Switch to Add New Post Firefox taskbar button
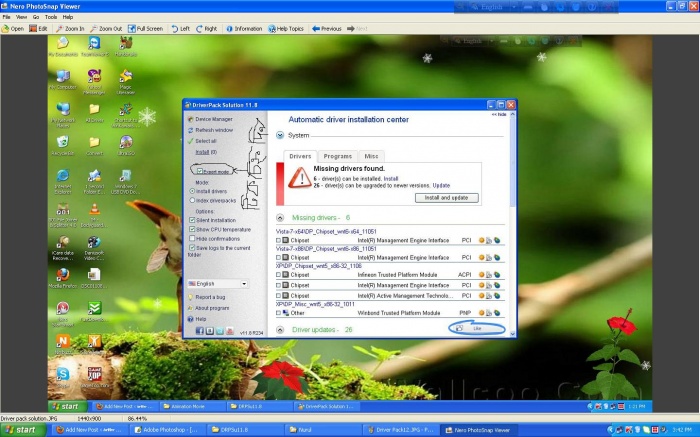The width and height of the screenshot is (700, 437). click(89, 430)
